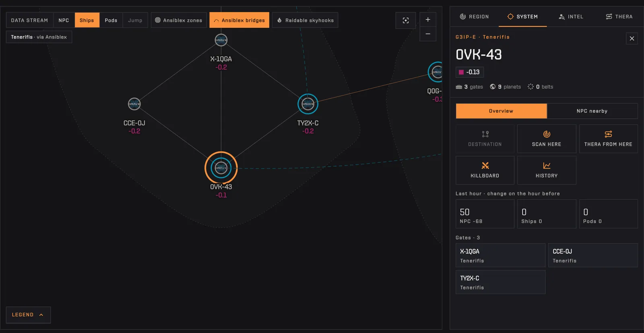Click the -0.13 security status swatch
The image size is (644, 333).
pos(461,72)
